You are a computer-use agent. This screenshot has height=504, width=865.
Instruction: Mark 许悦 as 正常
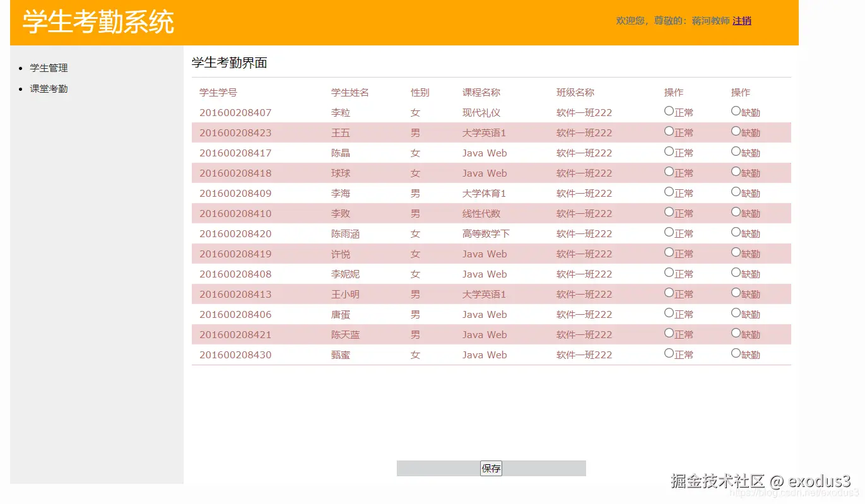pyautogui.click(x=669, y=252)
